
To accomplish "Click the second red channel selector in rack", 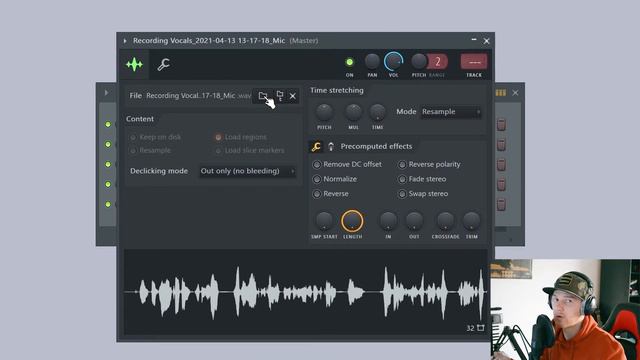I will pyautogui.click(x=501, y=144).
